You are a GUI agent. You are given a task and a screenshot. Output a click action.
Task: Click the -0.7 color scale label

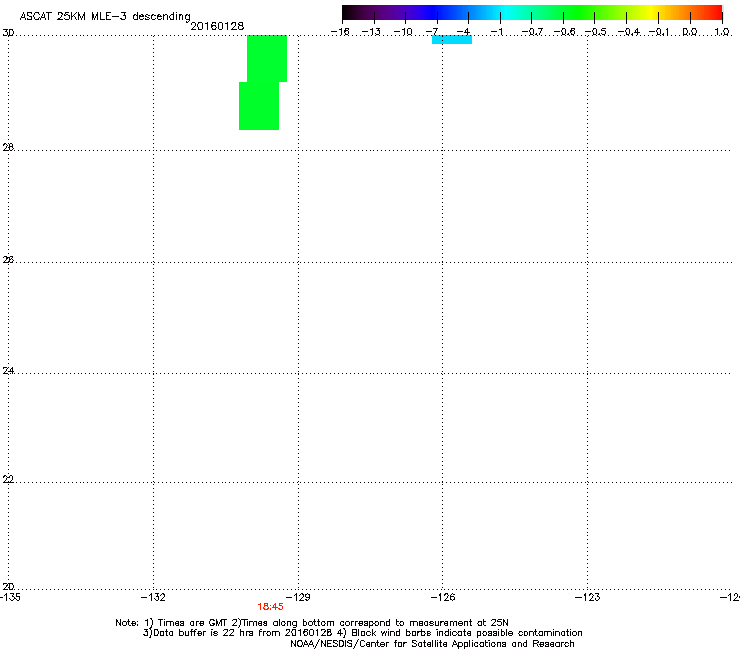pyautogui.click(x=532, y=32)
